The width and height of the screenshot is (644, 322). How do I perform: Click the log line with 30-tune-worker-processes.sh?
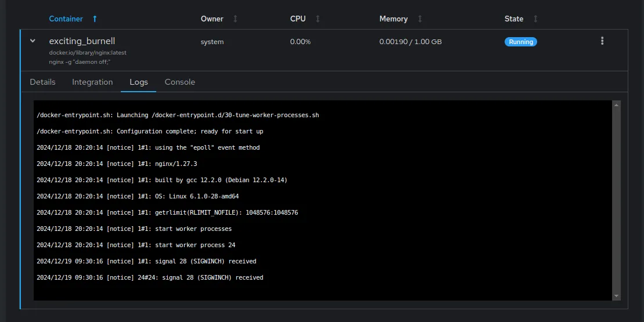(x=178, y=115)
